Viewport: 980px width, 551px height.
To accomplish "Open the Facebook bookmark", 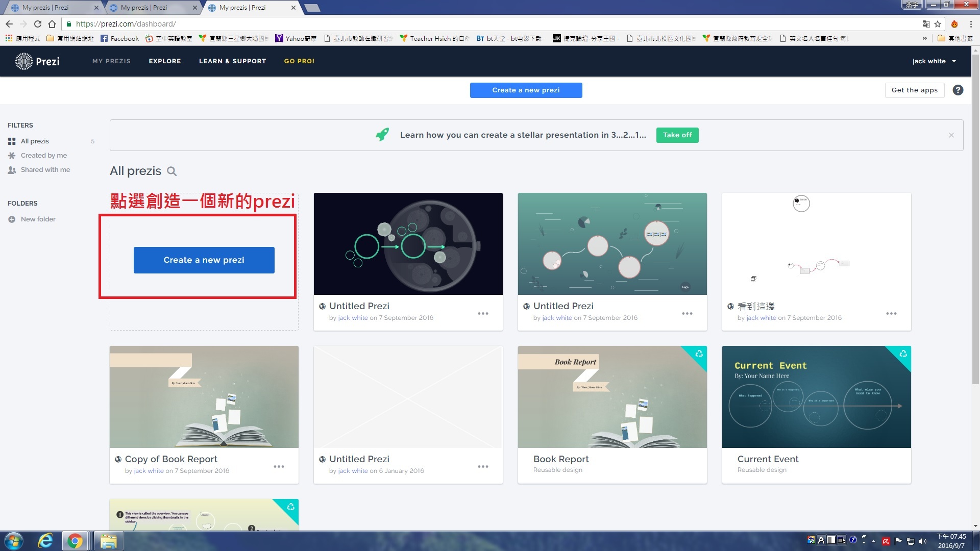I will pyautogui.click(x=119, y=38).
